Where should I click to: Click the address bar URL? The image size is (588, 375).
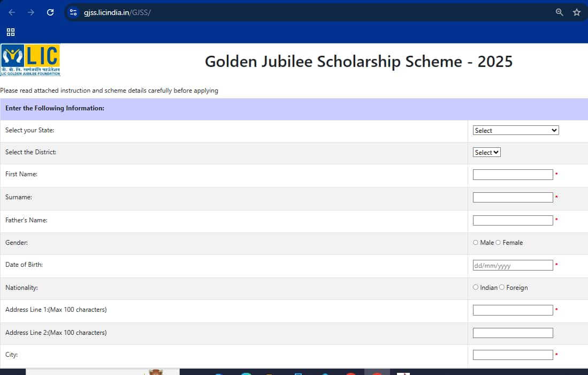pyautogui.click(x=118, y=12)
